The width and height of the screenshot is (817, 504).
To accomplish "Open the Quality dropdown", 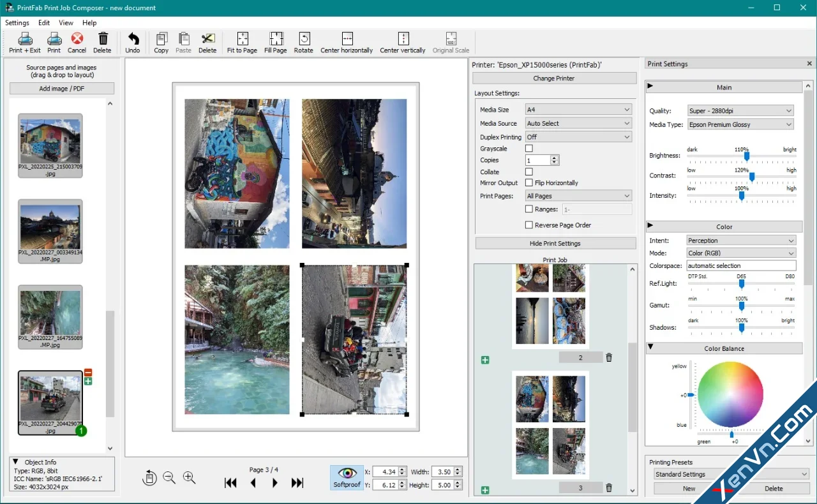I will pyautogui.click(x=740, y=111).
